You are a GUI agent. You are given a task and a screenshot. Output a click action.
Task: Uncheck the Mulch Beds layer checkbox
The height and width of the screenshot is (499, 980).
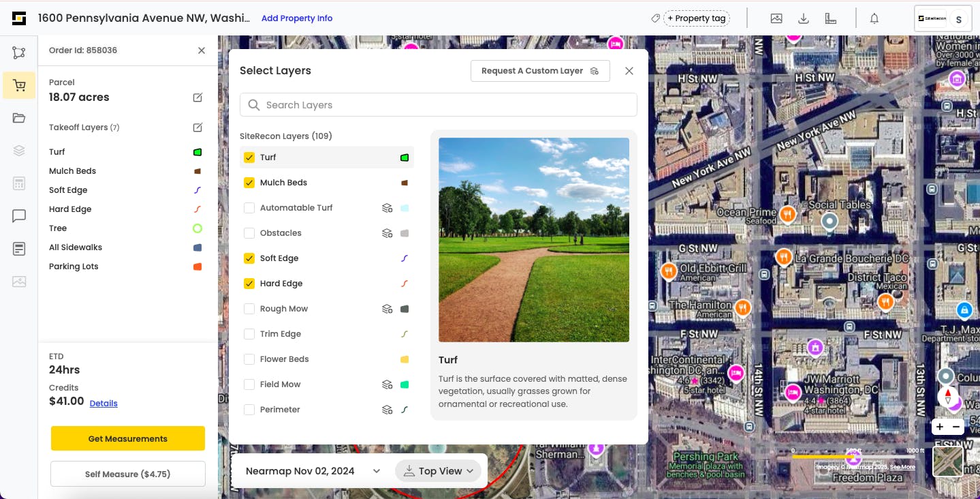pyautogui.click(x=249, y=183)
